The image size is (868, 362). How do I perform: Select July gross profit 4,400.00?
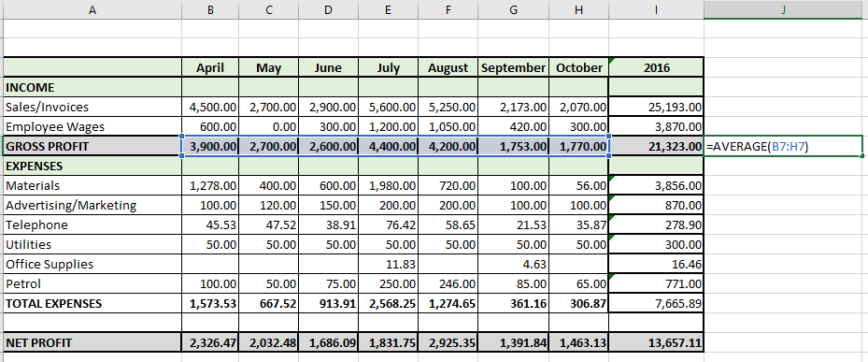coord(389,146)
